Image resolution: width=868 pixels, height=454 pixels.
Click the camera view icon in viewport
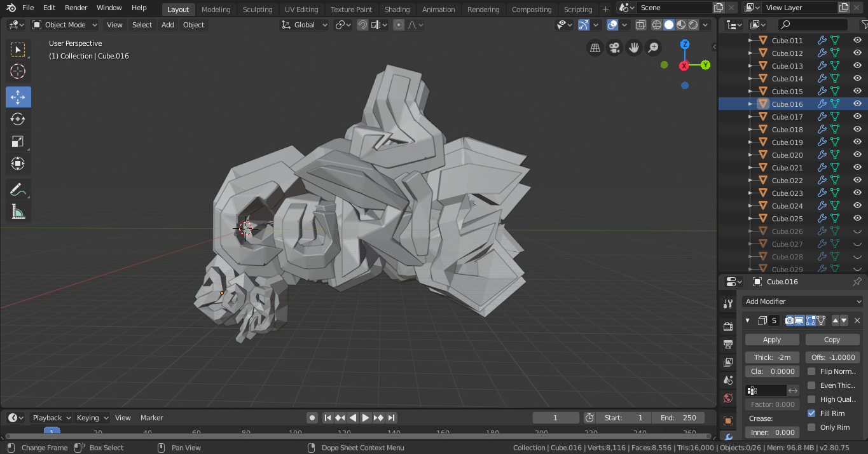point(614,48)
